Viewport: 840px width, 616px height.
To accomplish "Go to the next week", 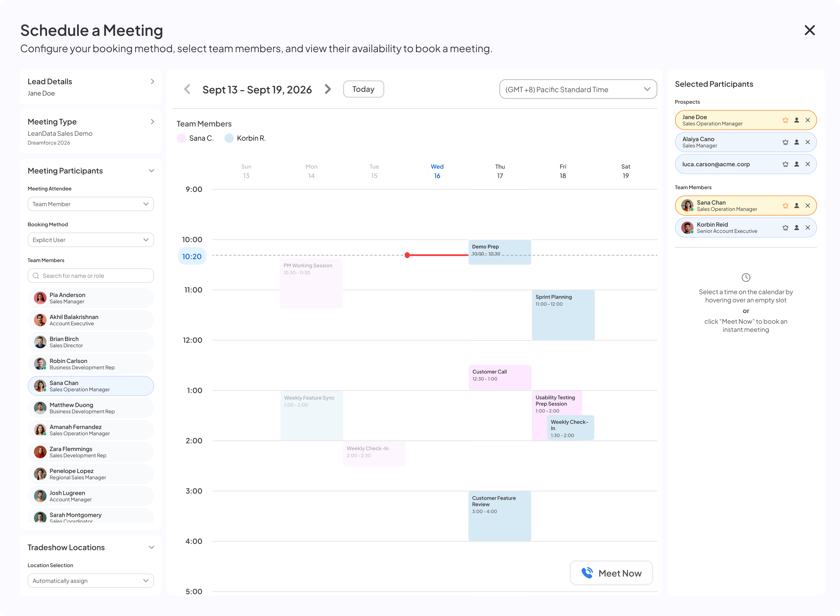I will tap(328, 89).
